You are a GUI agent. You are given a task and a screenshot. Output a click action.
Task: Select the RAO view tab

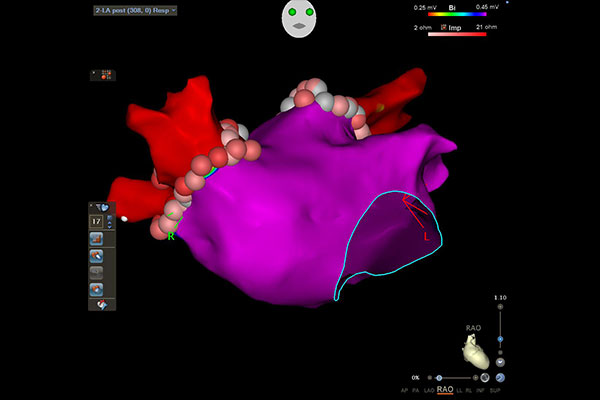[446, 390]
